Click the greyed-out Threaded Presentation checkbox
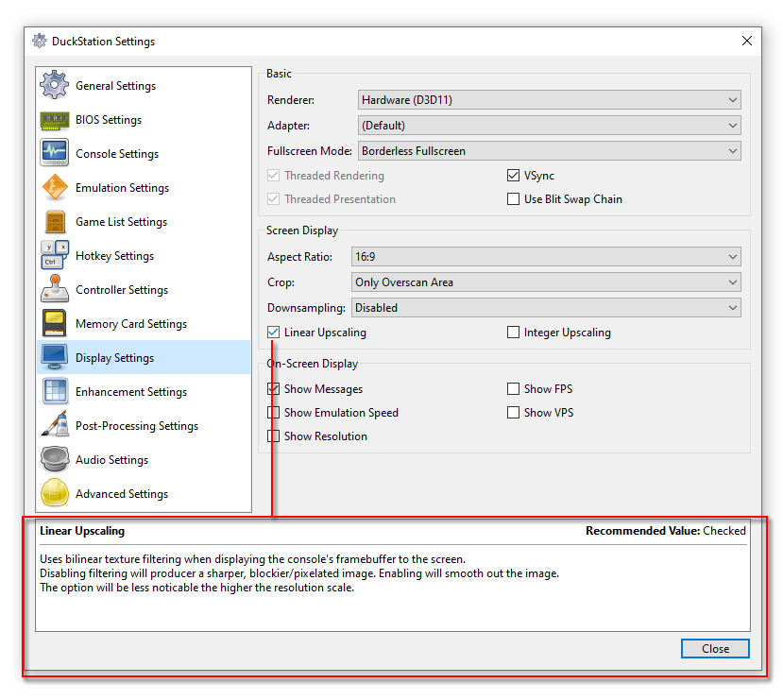 pyautogui.click(x=273, y=198)
